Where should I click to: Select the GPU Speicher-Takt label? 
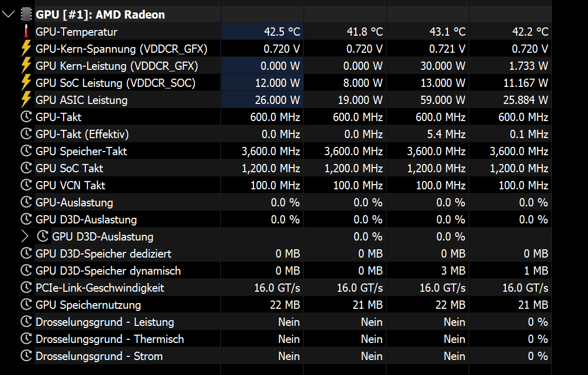[x=81, y=151]
